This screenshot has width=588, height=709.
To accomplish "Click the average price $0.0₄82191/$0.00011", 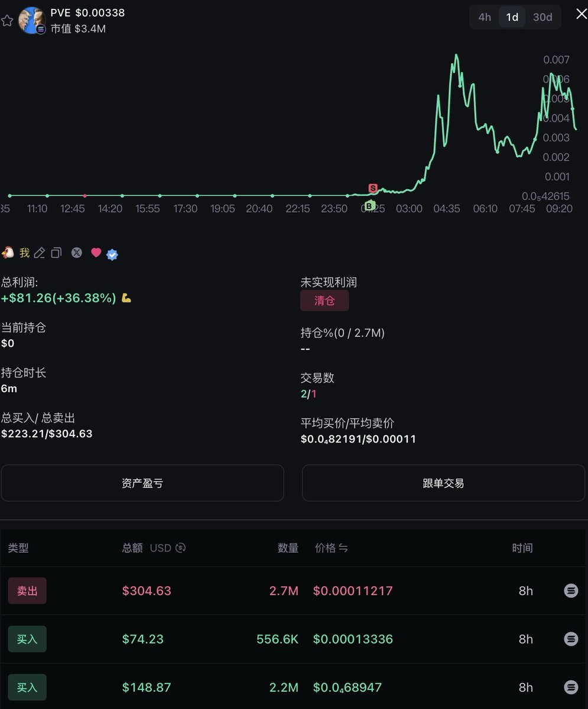I will (x=358, y=439).
